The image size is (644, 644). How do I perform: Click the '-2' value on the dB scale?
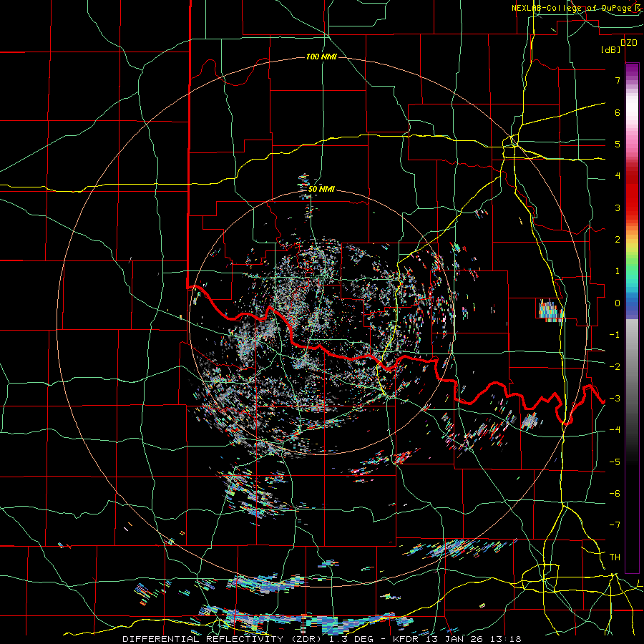(x=615, y=367)
